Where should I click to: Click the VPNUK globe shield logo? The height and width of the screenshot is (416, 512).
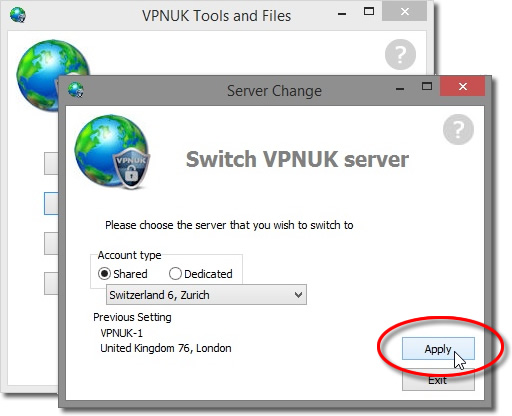click(112, 152)
